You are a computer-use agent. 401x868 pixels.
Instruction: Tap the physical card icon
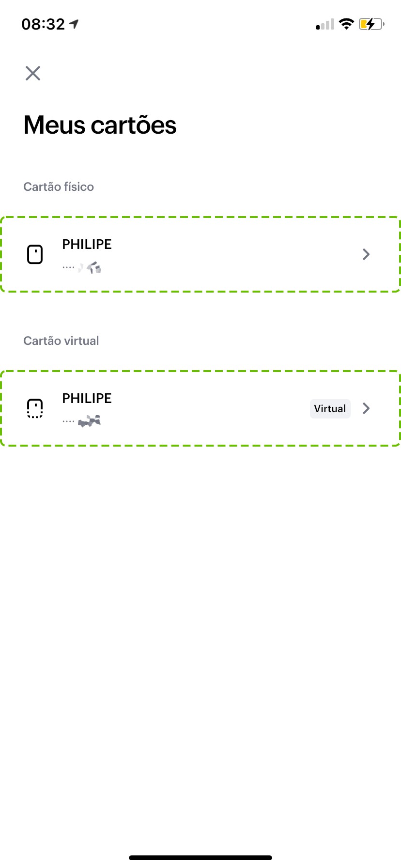[35, 254]
